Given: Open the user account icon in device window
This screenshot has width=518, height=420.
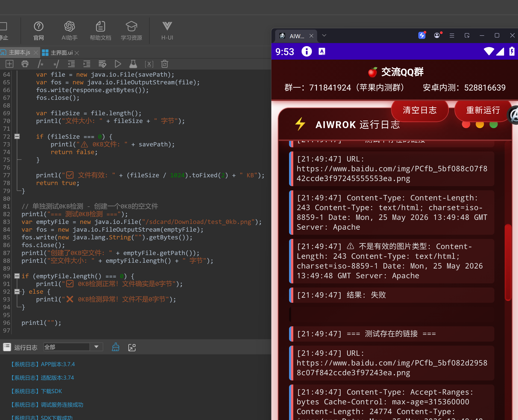Looking at the screenshot, I should coord(437,35).
